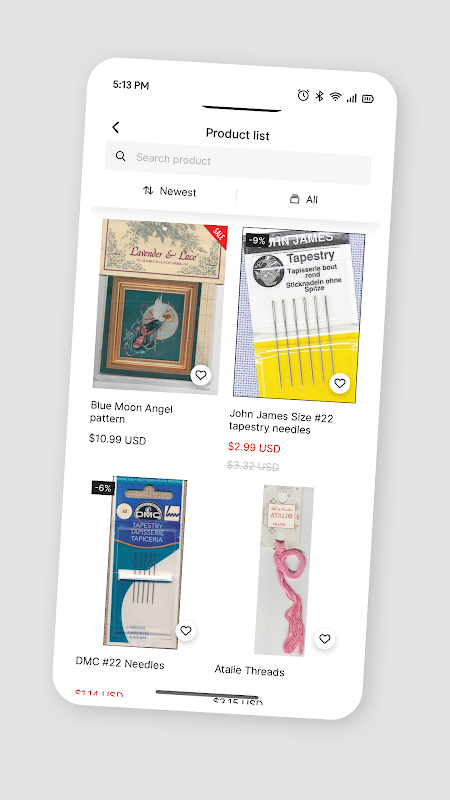450x800 pixels.
Task: Click the category box icon
Action: pyautogui.click(x=294, y=198)
